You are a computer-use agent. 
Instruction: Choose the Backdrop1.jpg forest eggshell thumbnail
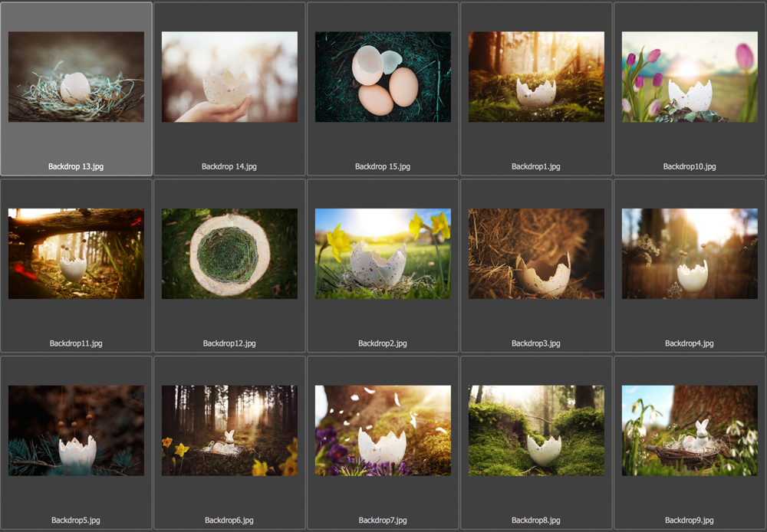tap(536, 77)
